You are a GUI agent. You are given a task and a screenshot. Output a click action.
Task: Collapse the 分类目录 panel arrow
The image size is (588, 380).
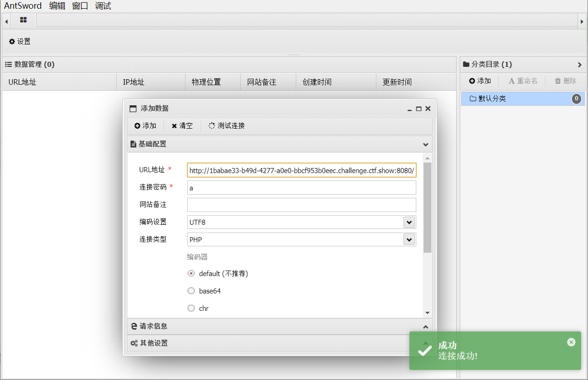pos(580,65)
